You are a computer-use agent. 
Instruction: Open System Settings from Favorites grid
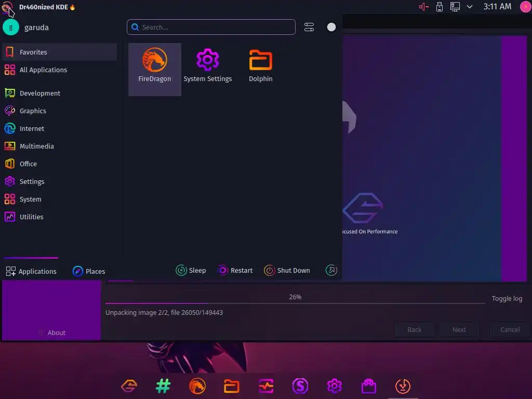coord(208,69)
